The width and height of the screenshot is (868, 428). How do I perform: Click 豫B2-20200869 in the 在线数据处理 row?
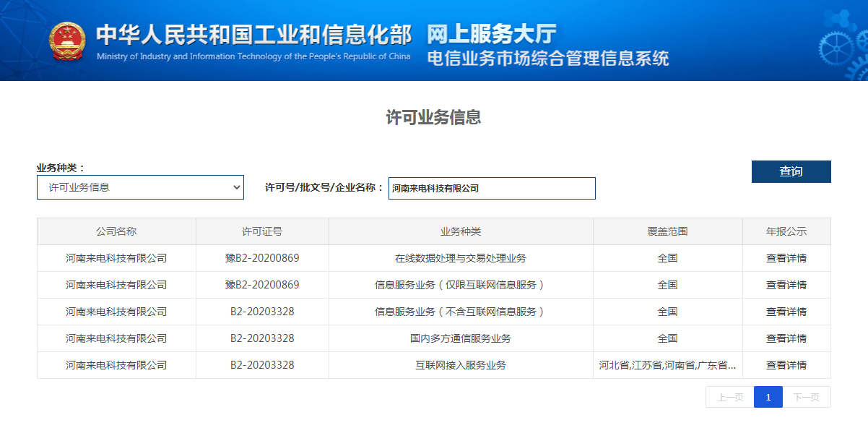click(262, 258)
